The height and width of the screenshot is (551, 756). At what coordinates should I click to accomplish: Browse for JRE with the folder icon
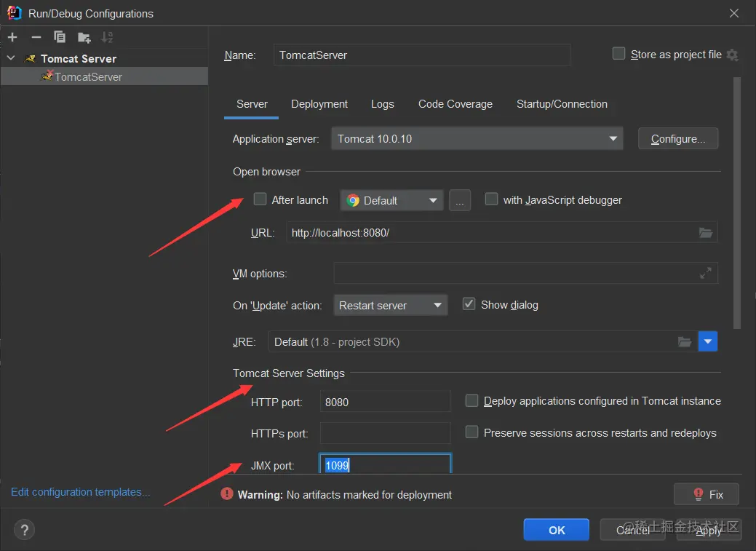pyautogui.click(x=685, y=342)
